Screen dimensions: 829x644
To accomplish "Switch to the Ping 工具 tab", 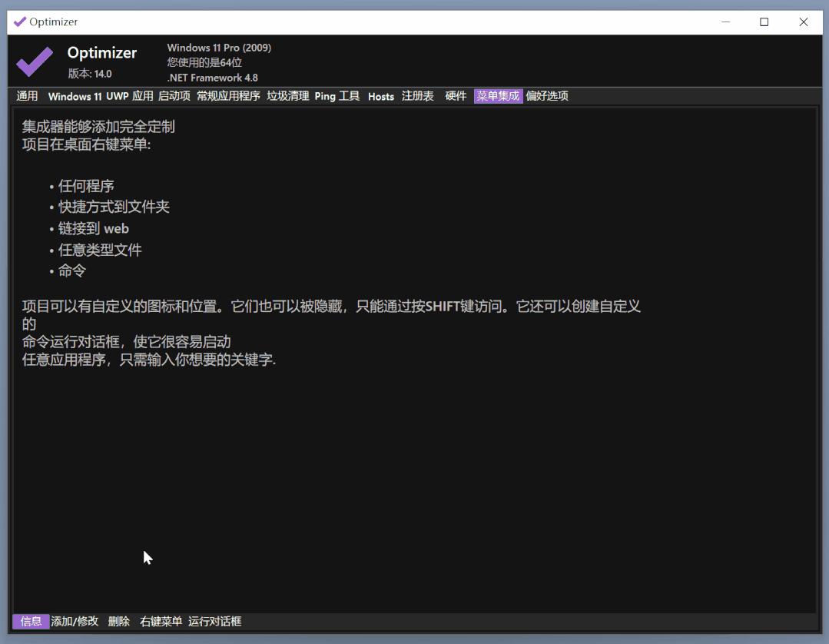I will click(x=337, y=96).
